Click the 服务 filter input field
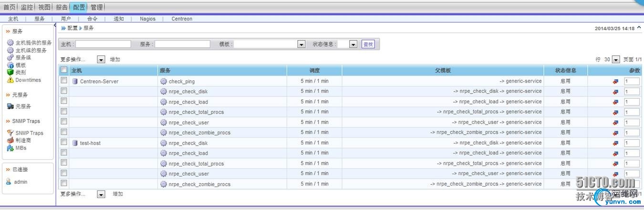The height and width of the screenshot is (210, 644). pos(182,44)
